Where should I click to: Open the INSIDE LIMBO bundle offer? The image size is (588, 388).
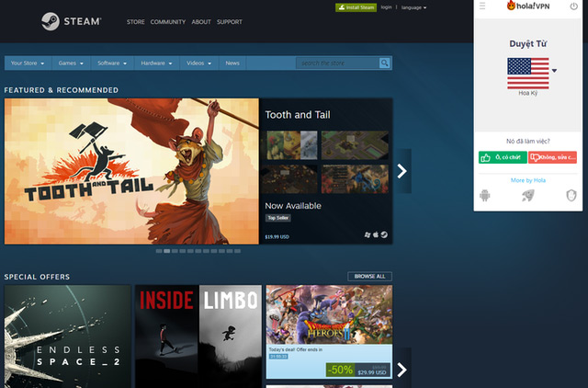coord(198,337)
